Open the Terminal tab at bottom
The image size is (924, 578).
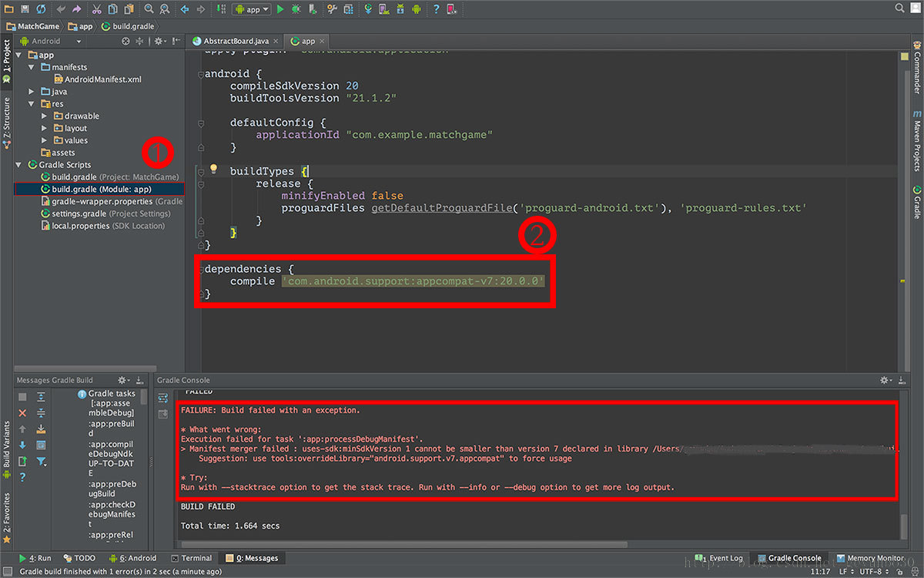(x=191, y=558)
